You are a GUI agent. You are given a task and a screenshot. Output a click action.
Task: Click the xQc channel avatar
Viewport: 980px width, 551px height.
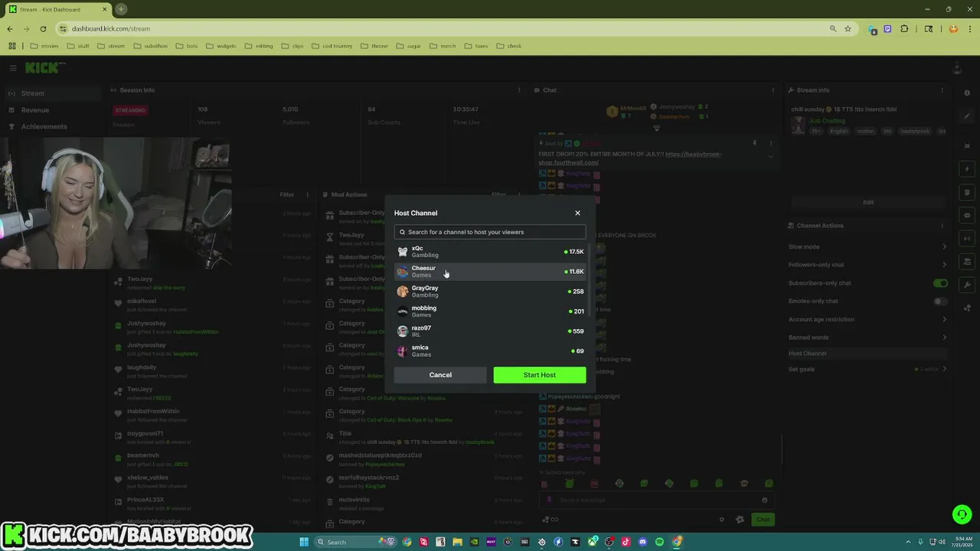click(403, 252)
